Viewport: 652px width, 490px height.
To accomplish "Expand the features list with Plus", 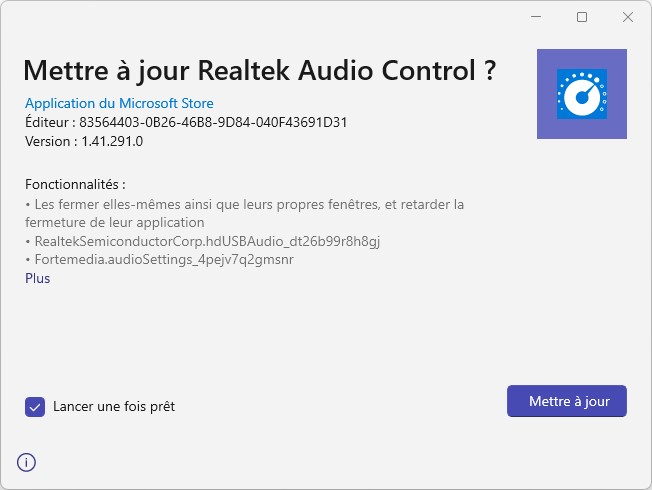I will [37, 278].
